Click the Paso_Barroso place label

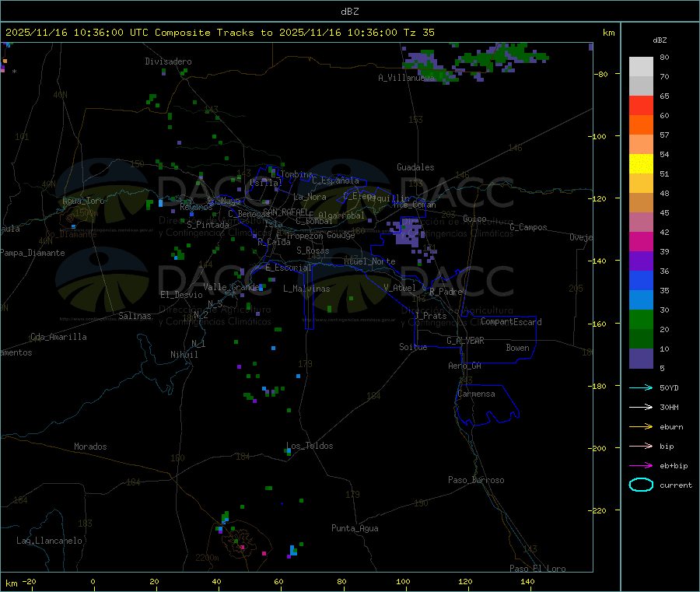point(476,480)
